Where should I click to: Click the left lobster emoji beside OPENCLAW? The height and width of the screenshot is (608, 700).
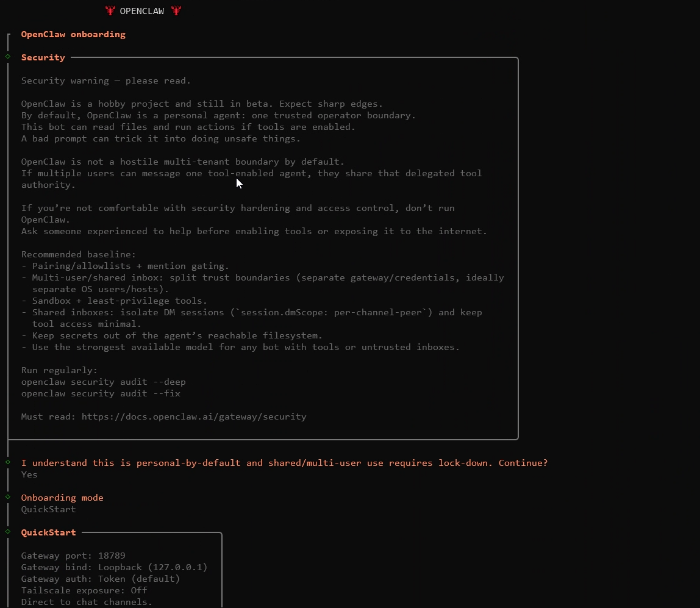[x=110, y=11]
